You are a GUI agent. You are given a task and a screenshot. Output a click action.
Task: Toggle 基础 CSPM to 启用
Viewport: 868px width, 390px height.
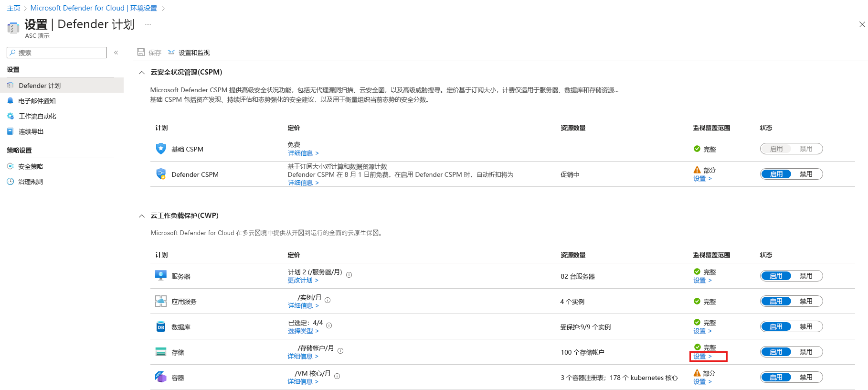point(776,149)
